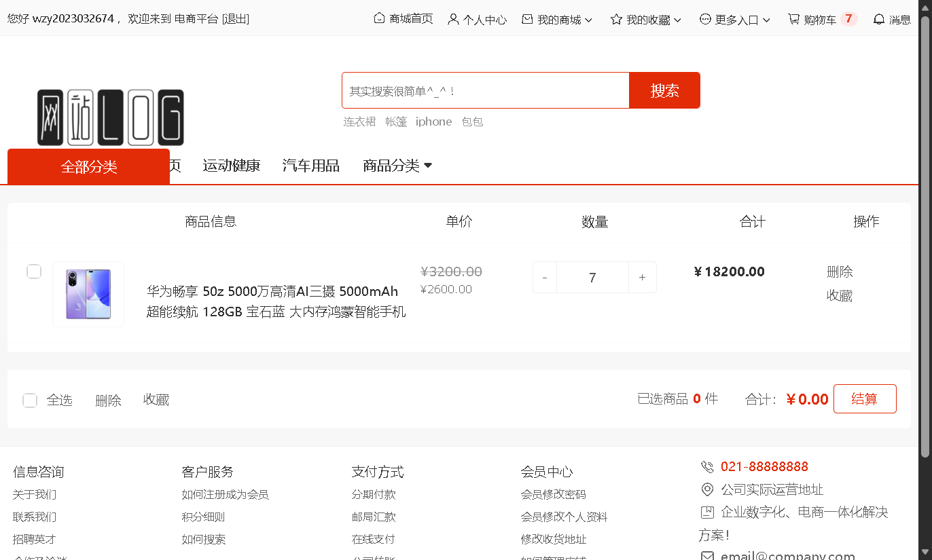932x560 pixels.
Task: Click the solution notebook icon in footer
Action: pyautogui.click(x=707, y=512)
